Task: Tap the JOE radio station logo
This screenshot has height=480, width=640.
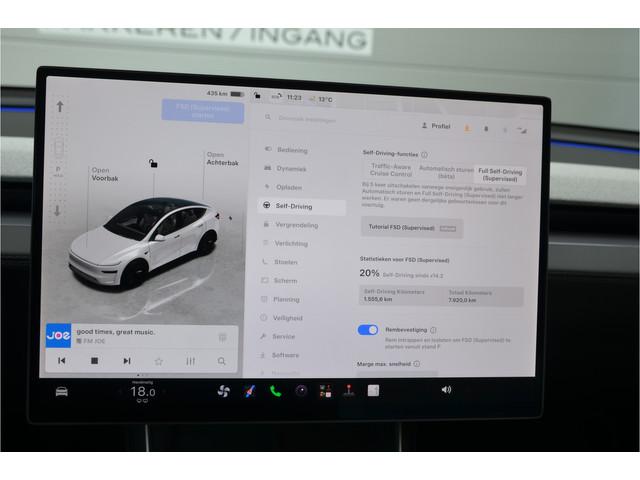Action: tap(58, 336)
